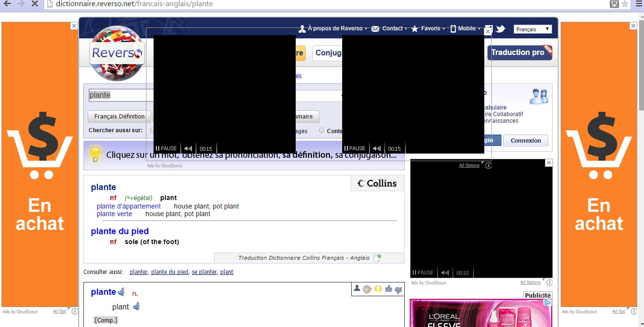Click the light bulb tip icon
This screenshot has width=644, height=327.
pyautogui.click(x=95, y=154)
